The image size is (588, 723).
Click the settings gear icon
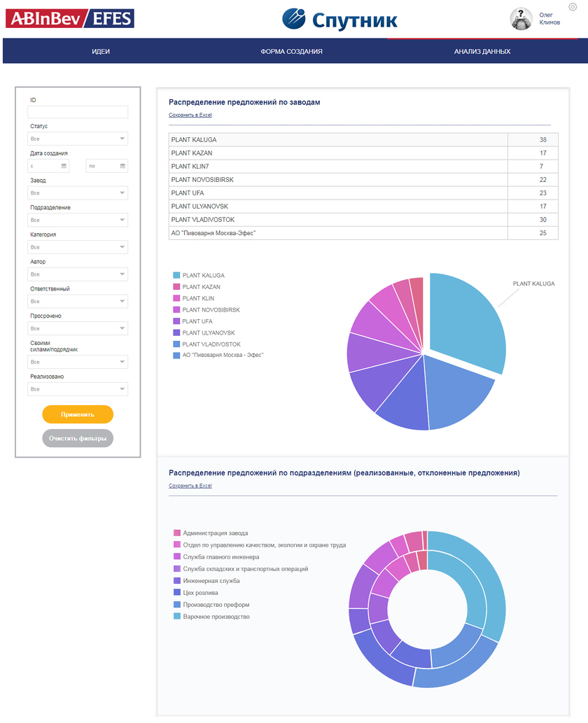573,7
